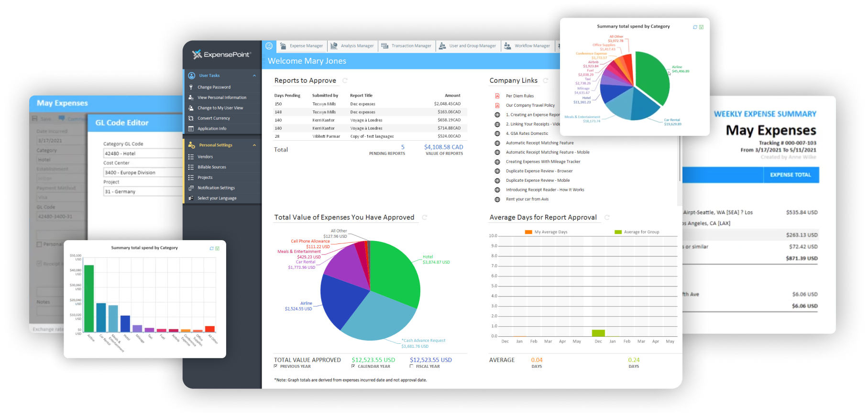This screenshot has height=418, width=868.
Task: Uncheck the Calendar Year checkbox
Action: pos(353,366)
